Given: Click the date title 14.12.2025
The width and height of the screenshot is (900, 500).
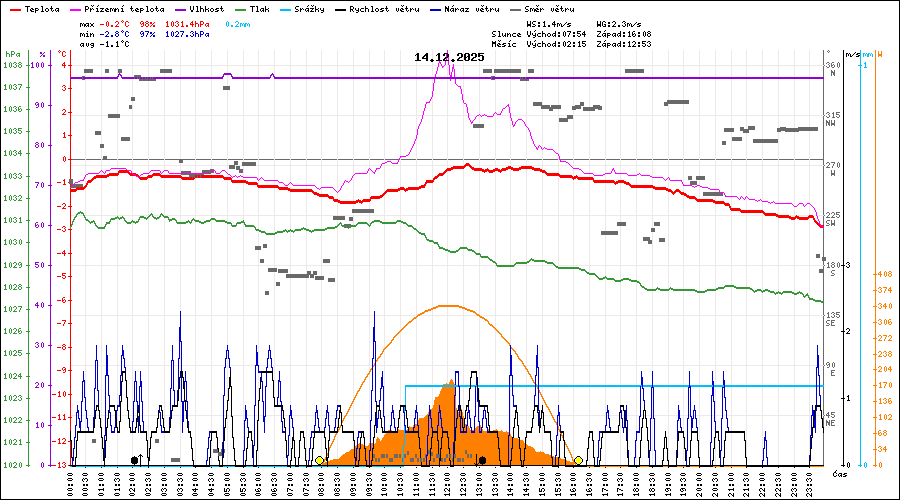Looking at the screenshot, I should pyautogui.click(x=449, y=57).
